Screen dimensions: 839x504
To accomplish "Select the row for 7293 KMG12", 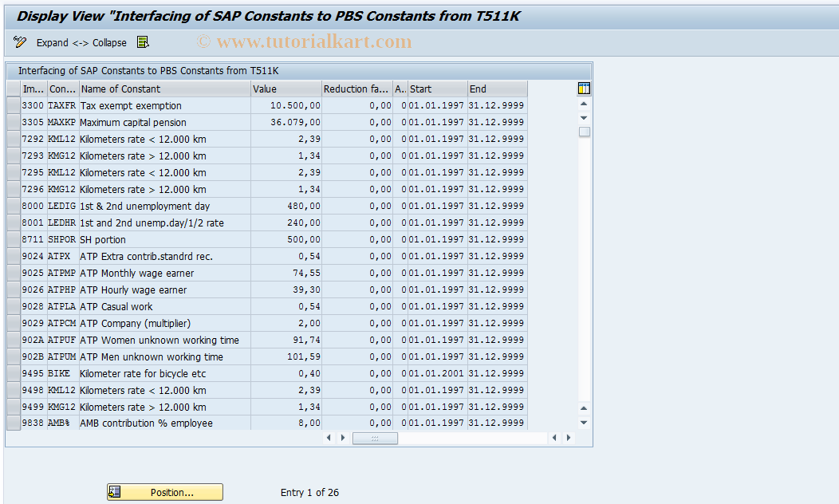I will coord(14,156).
